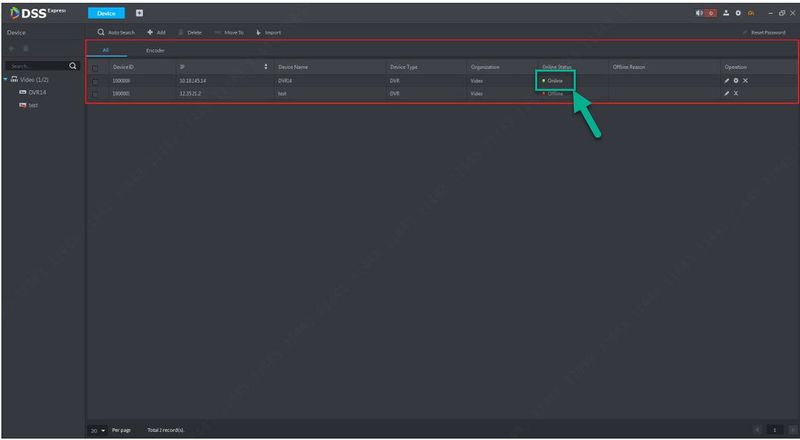Click the search magnifier in device tree
800x440 pixels.
pos(73,66)
